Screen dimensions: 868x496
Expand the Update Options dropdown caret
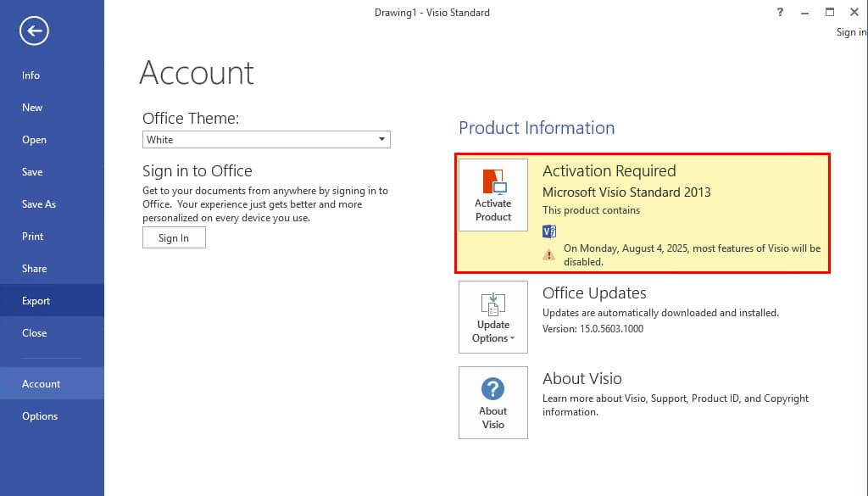pyautogui.click(x=512, y=338)
